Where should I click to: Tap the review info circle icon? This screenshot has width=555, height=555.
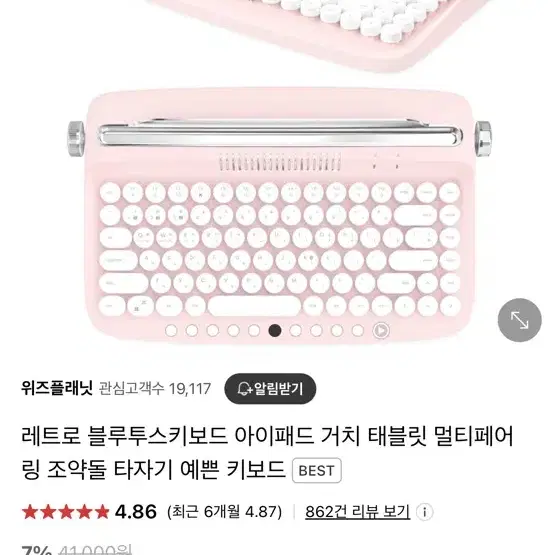tap(424, 512)
